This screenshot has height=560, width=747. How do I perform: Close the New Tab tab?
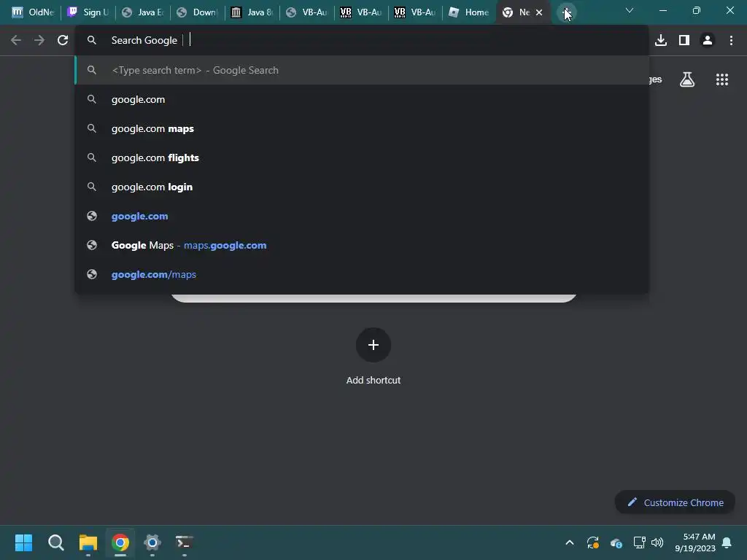pos(539,12)
